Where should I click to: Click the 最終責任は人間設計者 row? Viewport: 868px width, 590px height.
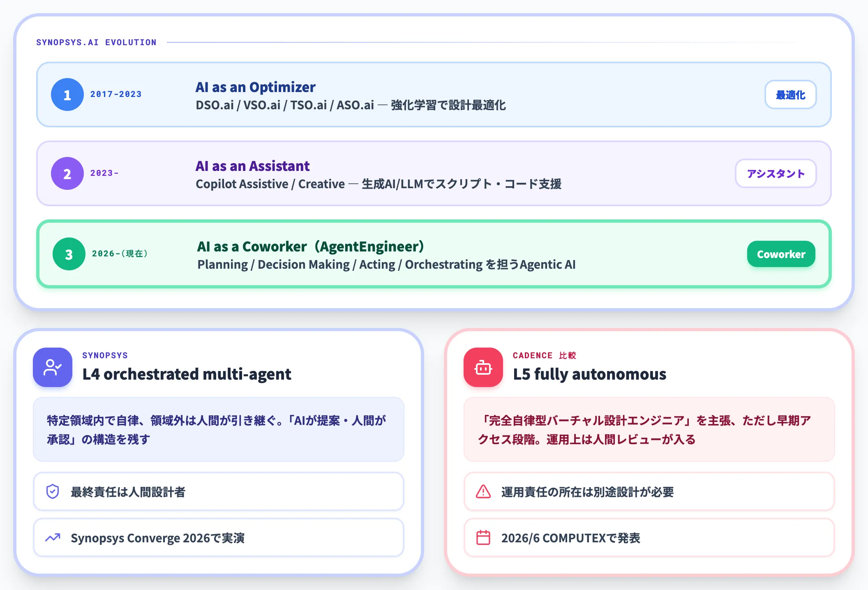tap(219, 491)
